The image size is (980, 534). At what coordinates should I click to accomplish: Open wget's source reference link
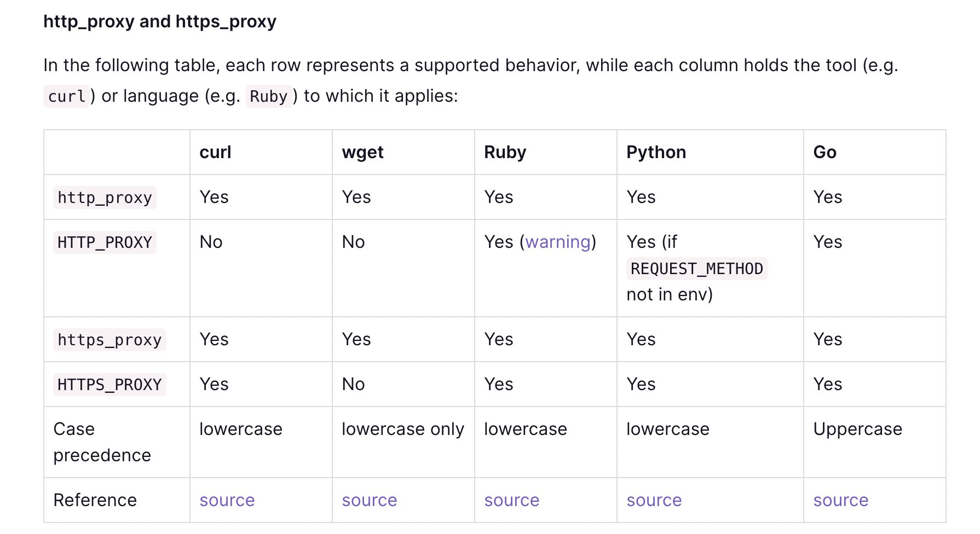(x=369, y=500)
